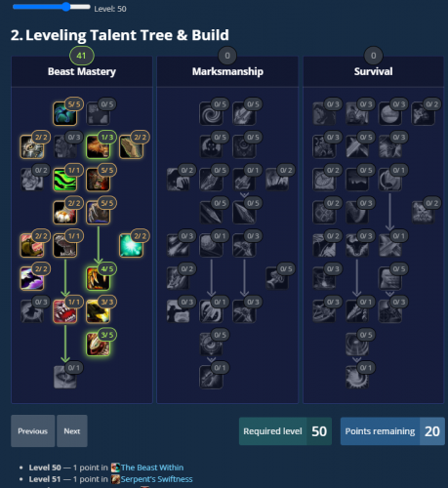Click the bottom 0/1 talent in Survival tree

tap(357, 377)
